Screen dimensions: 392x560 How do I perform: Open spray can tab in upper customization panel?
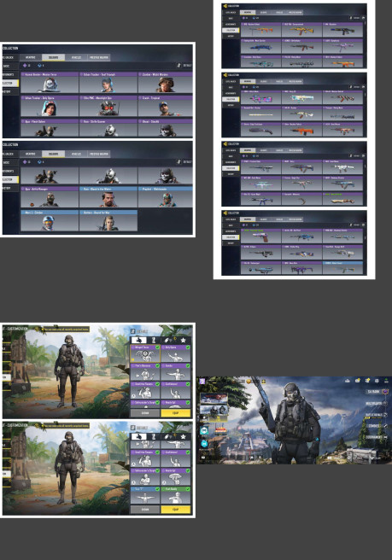(x=167, y=340)
